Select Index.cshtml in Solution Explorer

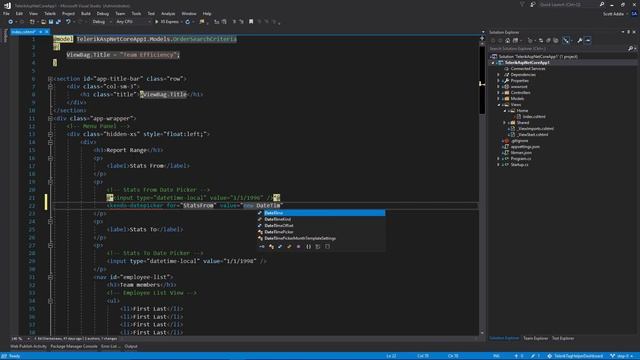pos(534,117)
